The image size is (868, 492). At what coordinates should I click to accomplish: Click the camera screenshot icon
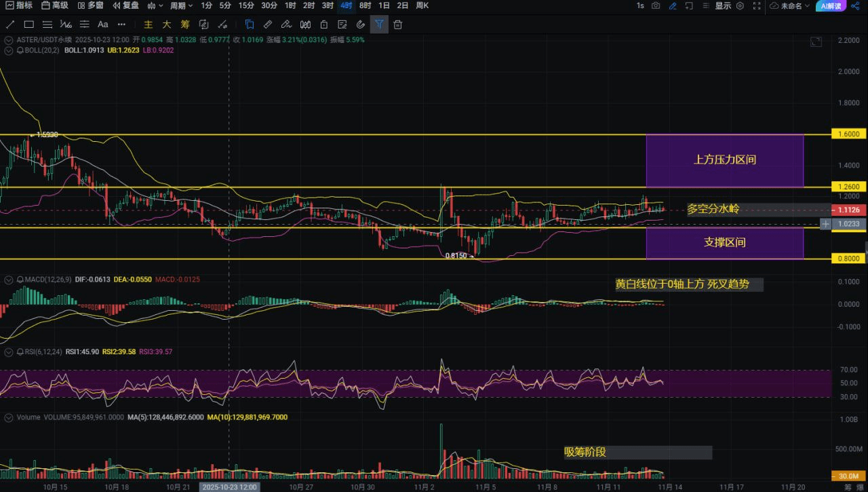(656, 5)
